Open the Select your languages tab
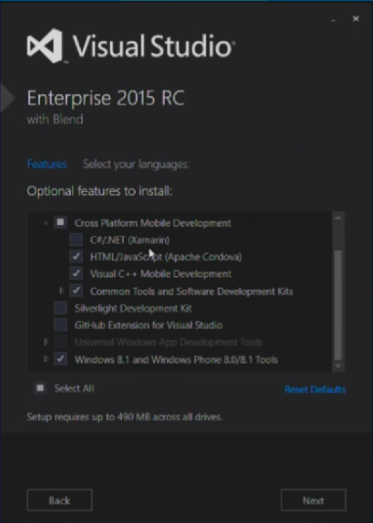 click(x=136, y=164)
